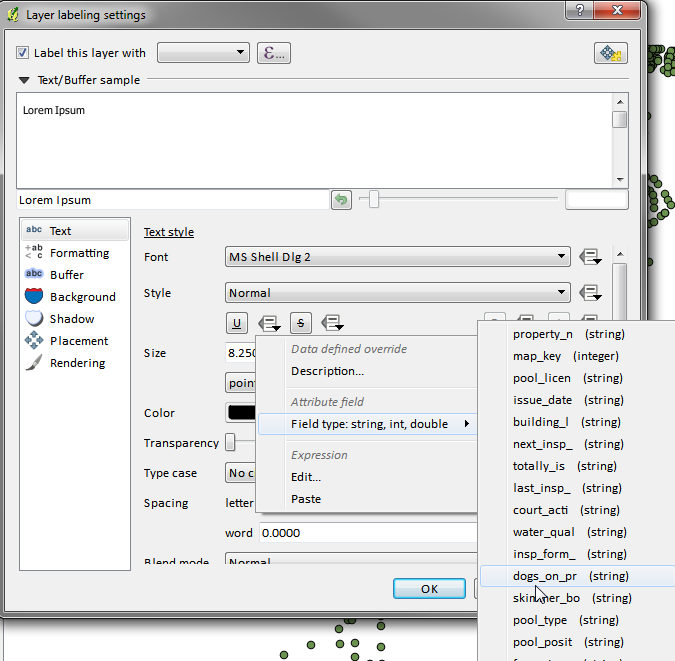Open the Font dropdown showing MS Shell Dlg 2

point(397,257)
